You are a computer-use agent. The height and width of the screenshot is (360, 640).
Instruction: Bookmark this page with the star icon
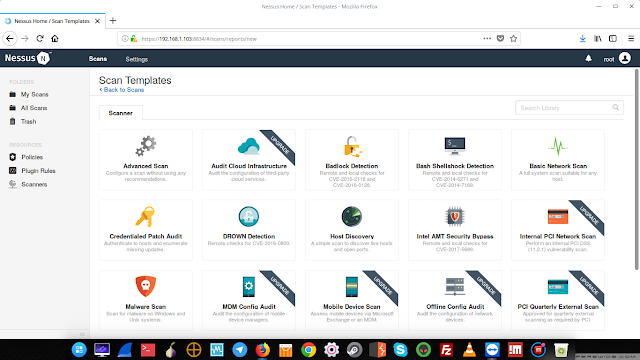[x=513, y=38]
